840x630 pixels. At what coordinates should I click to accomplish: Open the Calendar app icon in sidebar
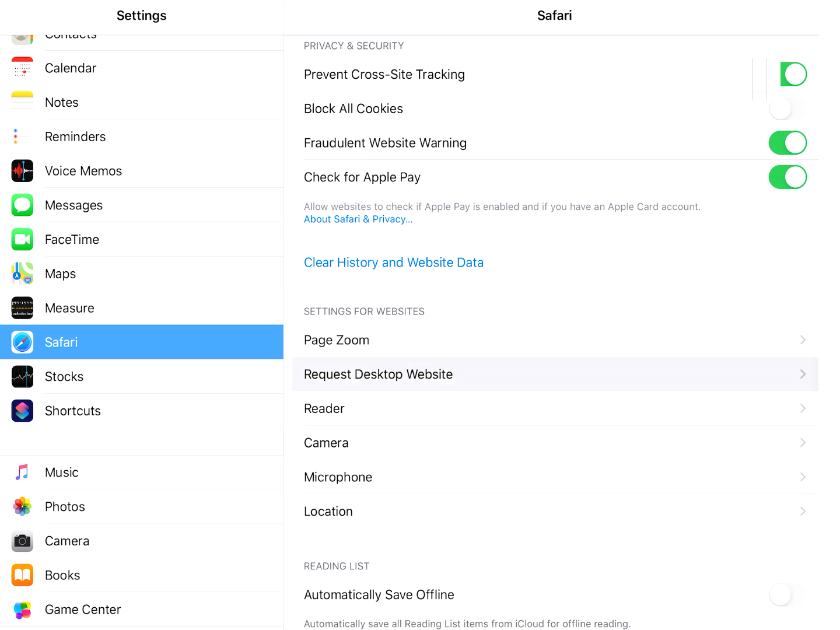pyautogui.click(x=22, y=68)
